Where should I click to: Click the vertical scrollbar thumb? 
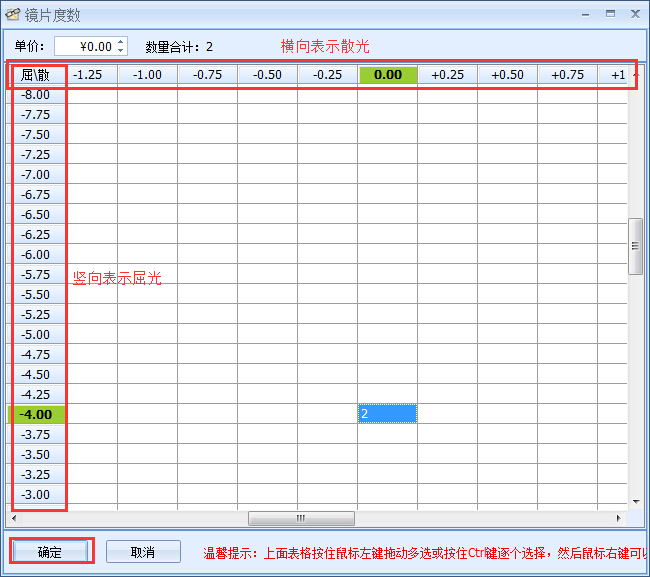[635, 246]
